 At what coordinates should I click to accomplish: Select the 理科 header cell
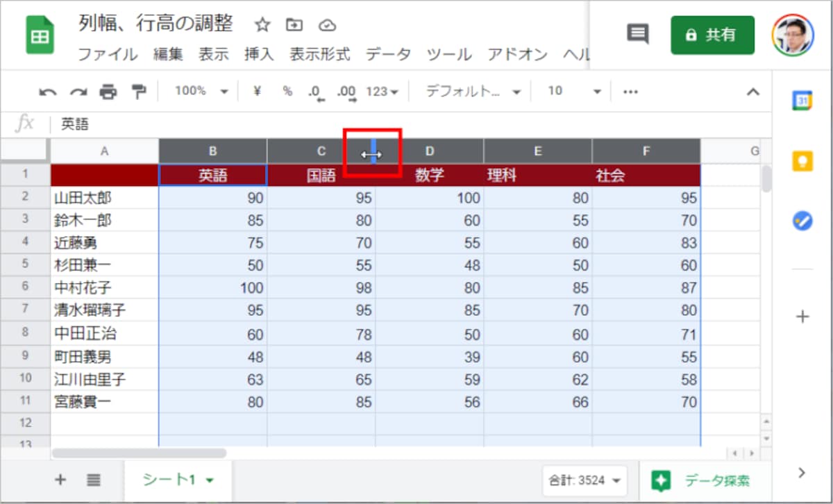(x=538, y=176)
